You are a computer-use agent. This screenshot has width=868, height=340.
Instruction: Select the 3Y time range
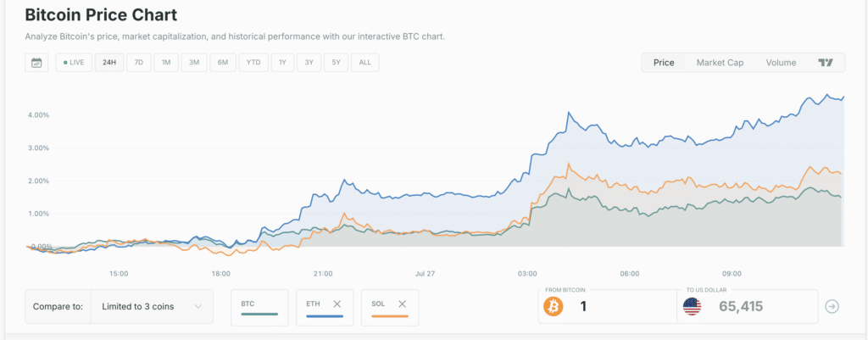(x=309, y=63)
